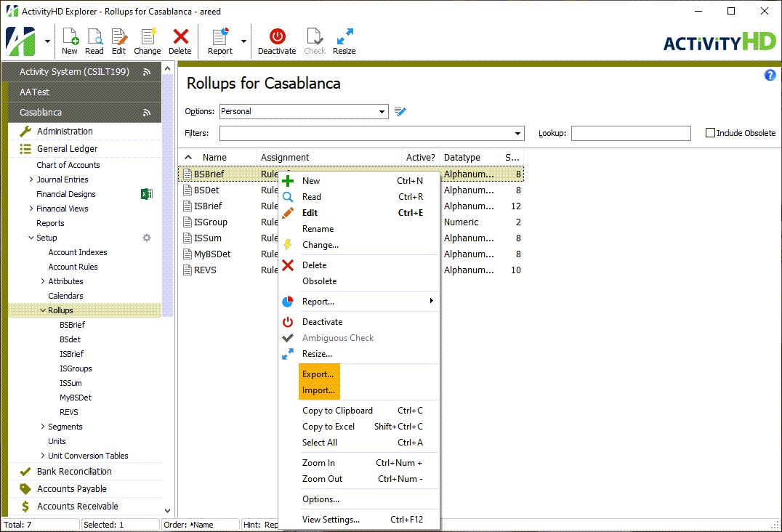This screenshot has height=532, width=782.
Task: Open ISGroups under Rollups in the tree
Action: [76, 368]
